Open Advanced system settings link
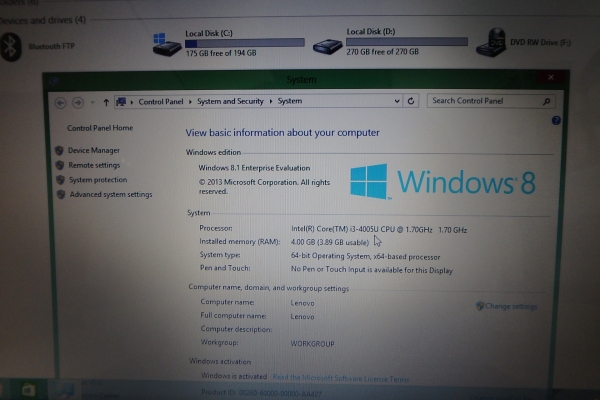The image size is (600, 400). click(111, 194)
